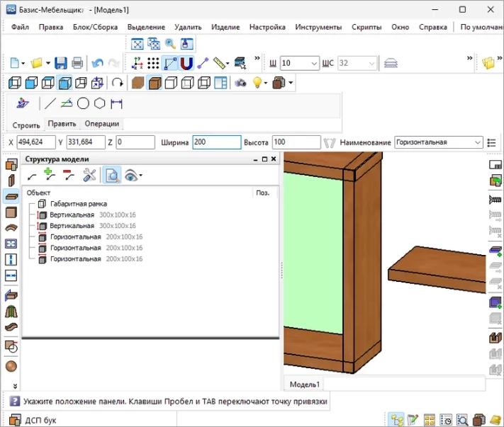The height and width of the screenshot is (427, 504).
Task: Click the polygon hexagon tool icon
Action: pos(100,103)
